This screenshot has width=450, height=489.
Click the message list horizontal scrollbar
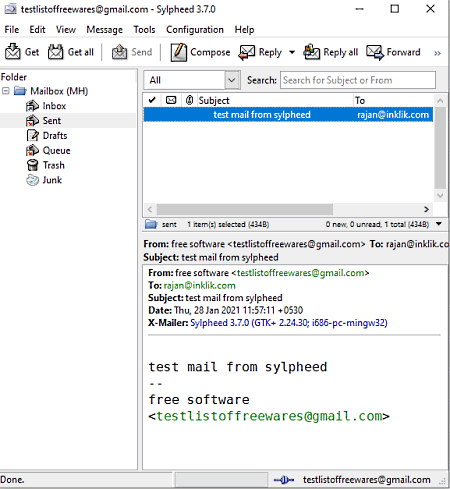click(245, 209)
